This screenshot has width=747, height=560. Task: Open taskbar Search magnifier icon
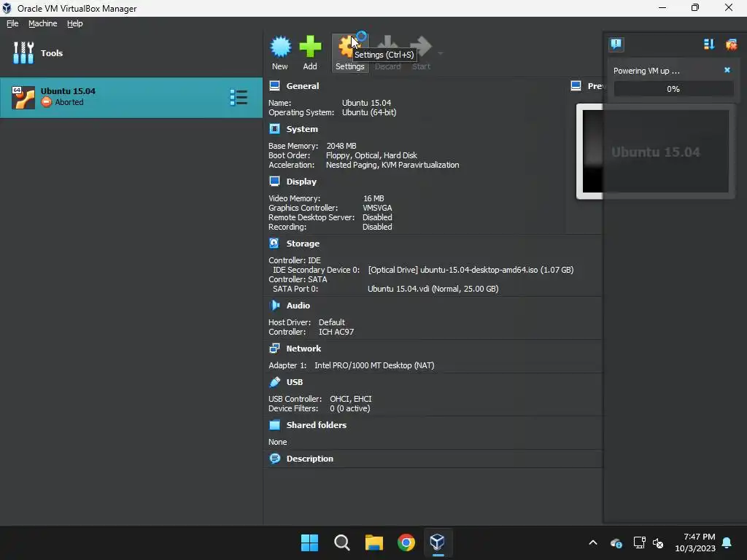pos(342,542)
